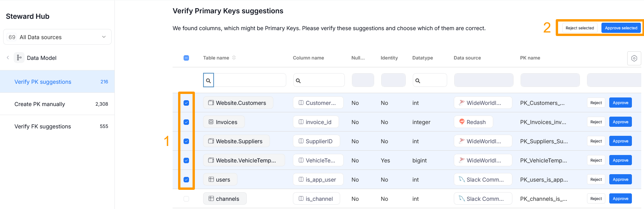Click the table icon beside channels
This screenshot has height=209, width=644.
click(x=211, y=198)
